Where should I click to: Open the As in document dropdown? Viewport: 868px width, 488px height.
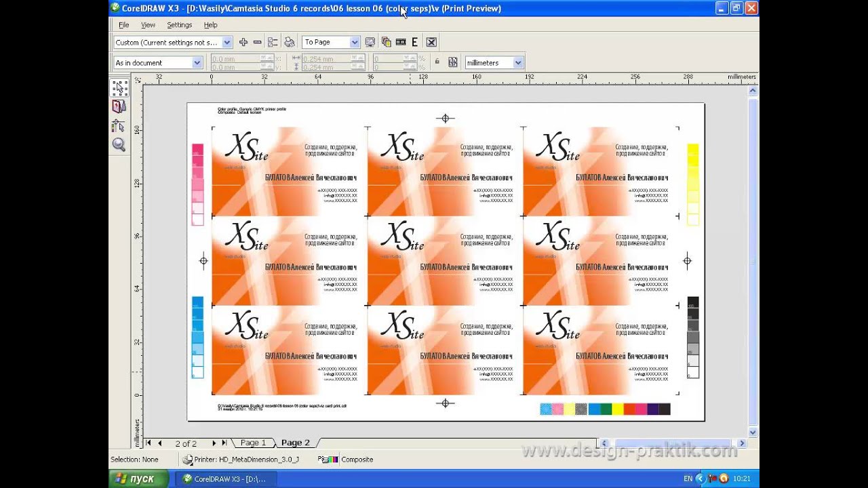pos(197,62)
